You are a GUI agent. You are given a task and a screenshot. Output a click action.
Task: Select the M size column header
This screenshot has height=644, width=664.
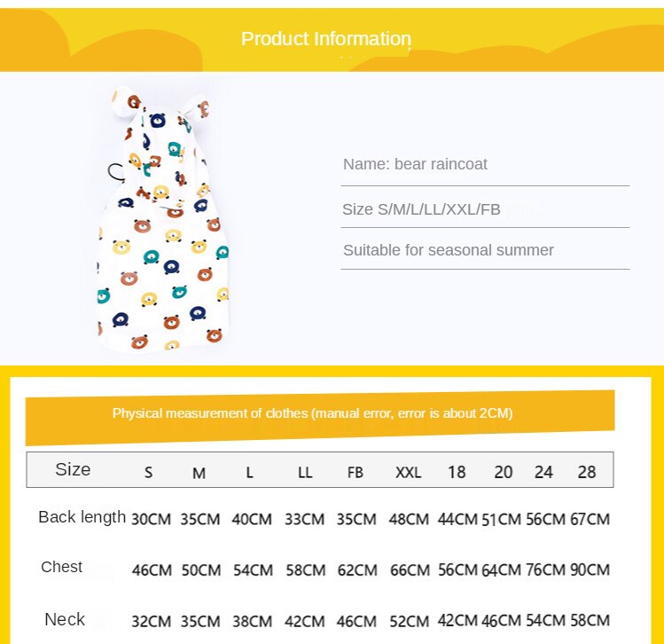pos(199,473)
